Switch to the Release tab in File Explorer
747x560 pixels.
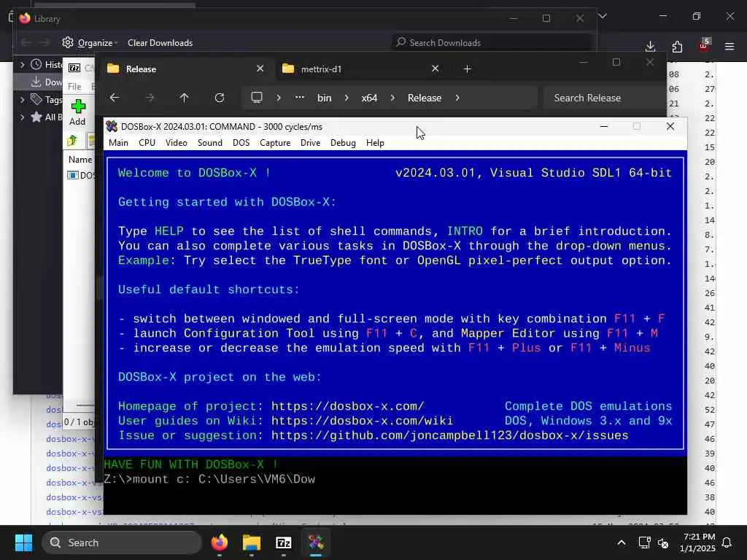(186, 69)
